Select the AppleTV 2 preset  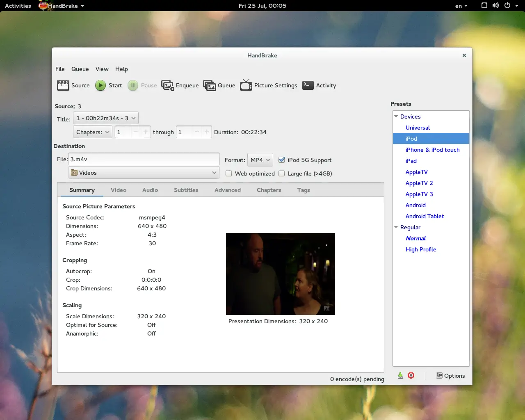[431, 183]
